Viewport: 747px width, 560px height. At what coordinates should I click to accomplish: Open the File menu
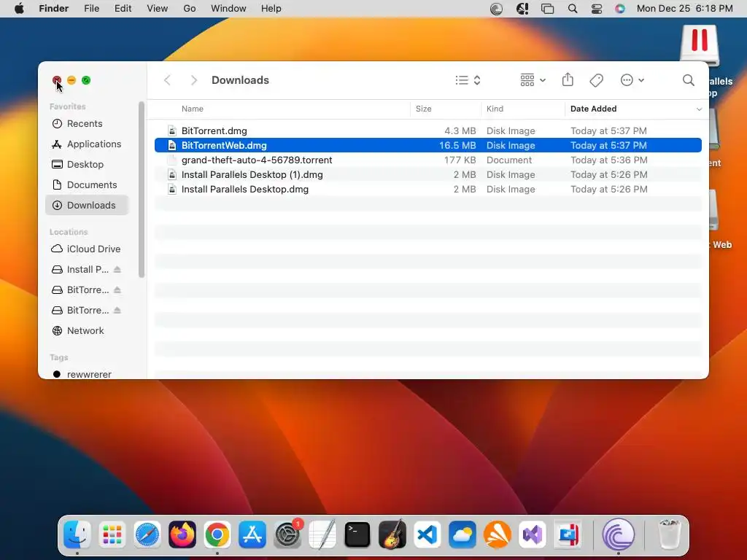point(91,9)
